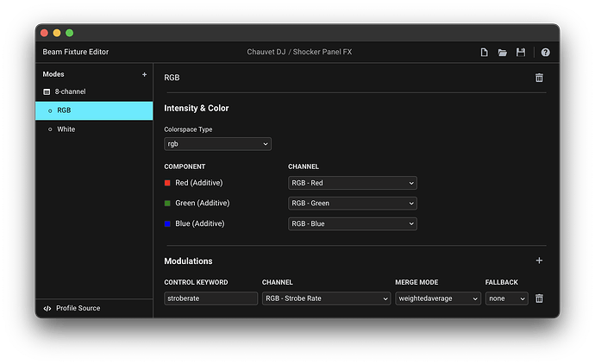Image resolution: width=595 pixels, height=364 pixels.
Task: Click the CONTROL KEYWORD column header
Action: pyautogui.click(x=196, y=282)
